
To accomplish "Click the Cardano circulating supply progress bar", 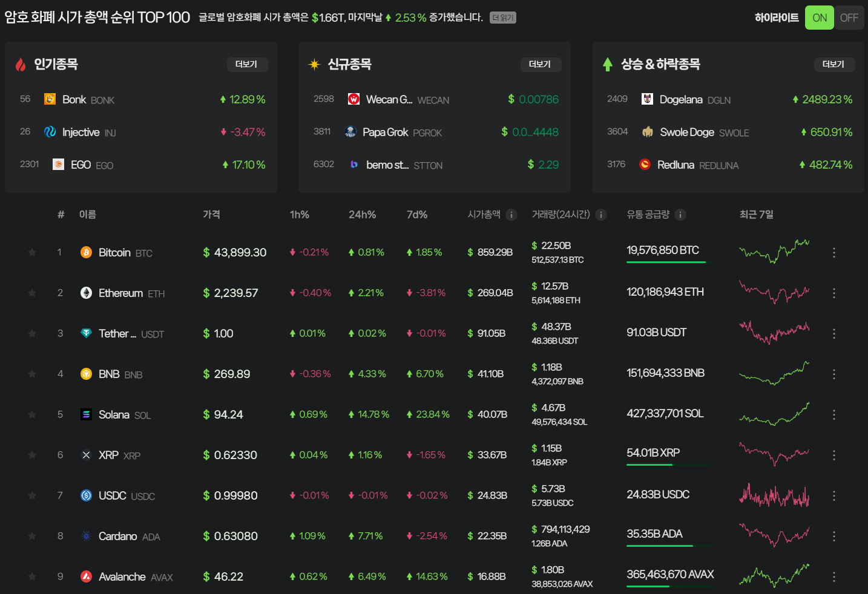I will [x=669, y=546].
